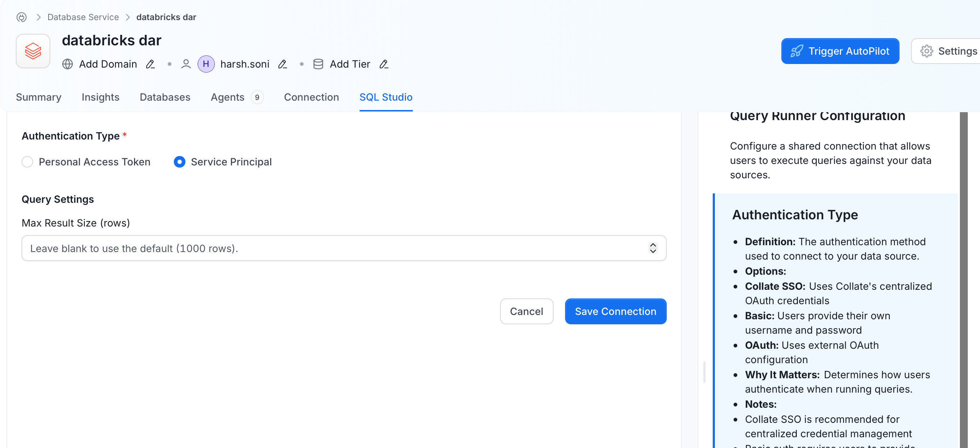Click the databricks dar breadcrumb text
980x448 pixels.
point(166,17)
